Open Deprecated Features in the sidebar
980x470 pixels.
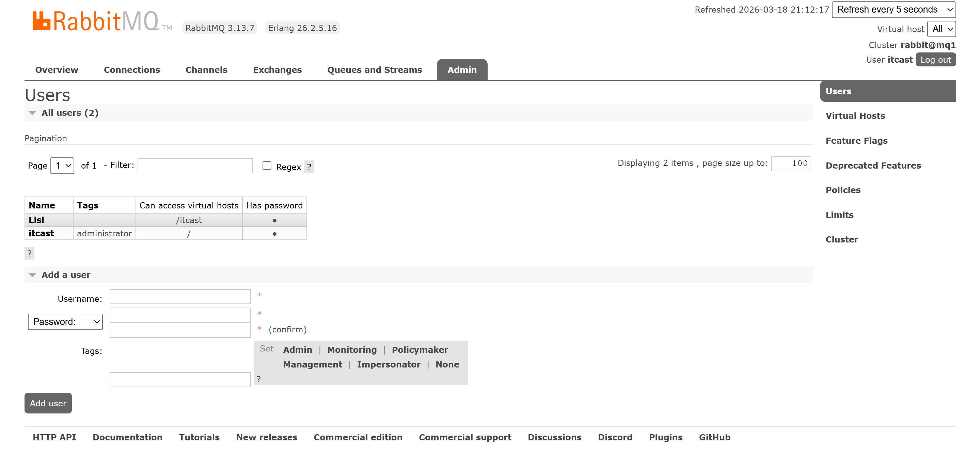coord(873,165)
